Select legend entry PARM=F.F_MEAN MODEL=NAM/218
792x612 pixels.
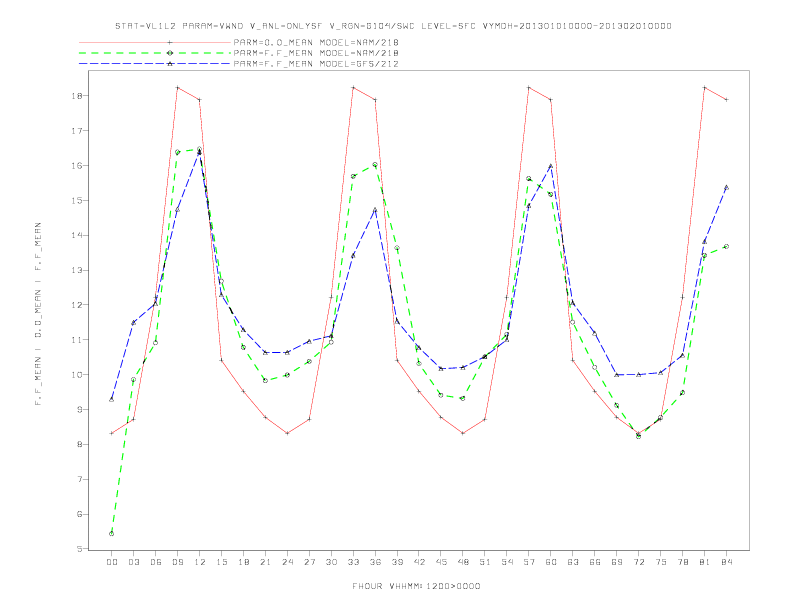(x=316, y=53)
